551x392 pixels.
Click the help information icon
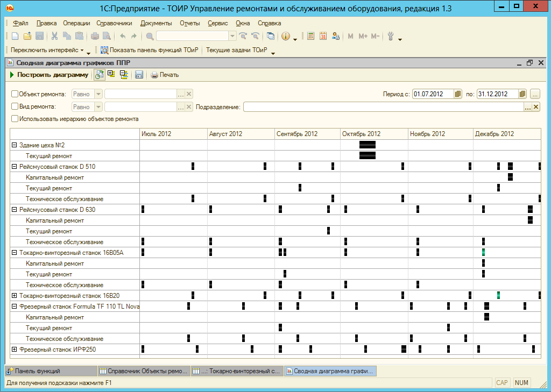(285, 36)
